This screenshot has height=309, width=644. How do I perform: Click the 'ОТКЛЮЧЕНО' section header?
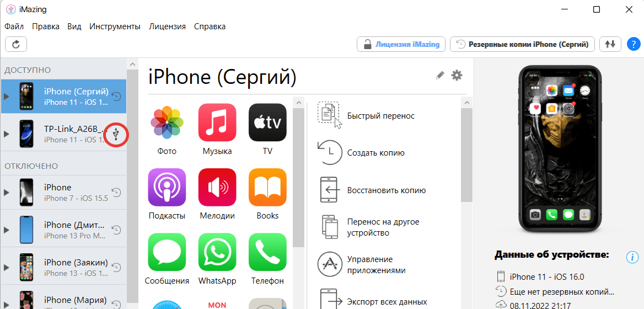(x=31, y=166)
